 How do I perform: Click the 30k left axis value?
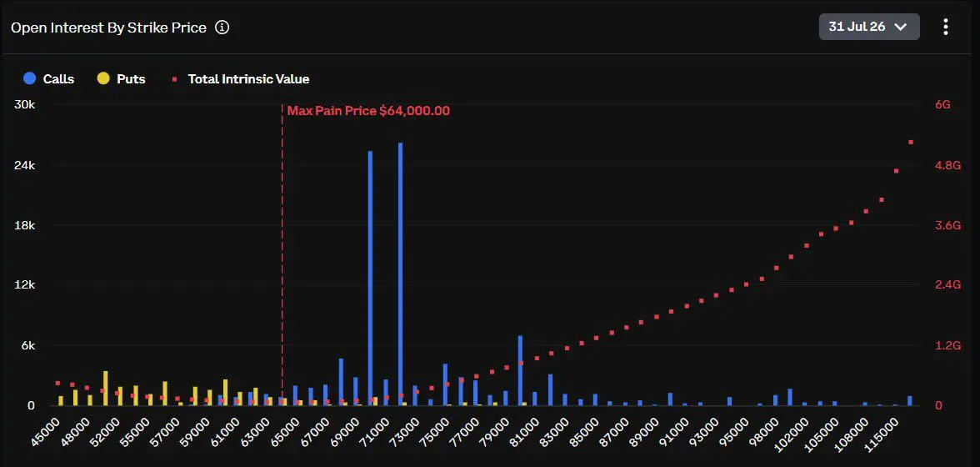pos(24,104)
